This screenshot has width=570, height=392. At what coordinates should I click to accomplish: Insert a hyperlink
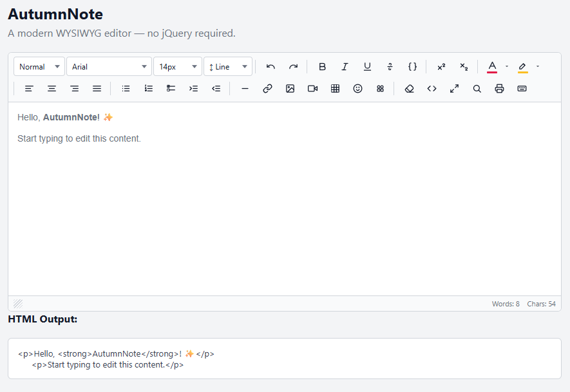267,89
